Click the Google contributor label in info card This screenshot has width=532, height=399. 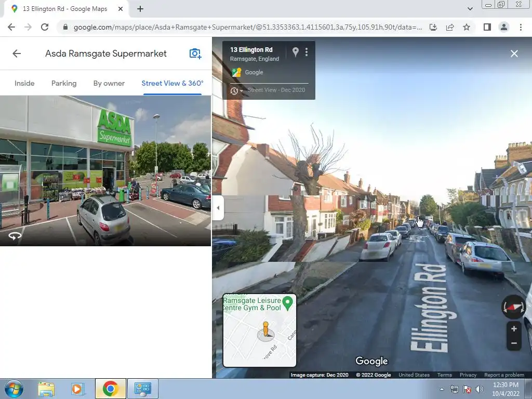click(x=254, y=72)
